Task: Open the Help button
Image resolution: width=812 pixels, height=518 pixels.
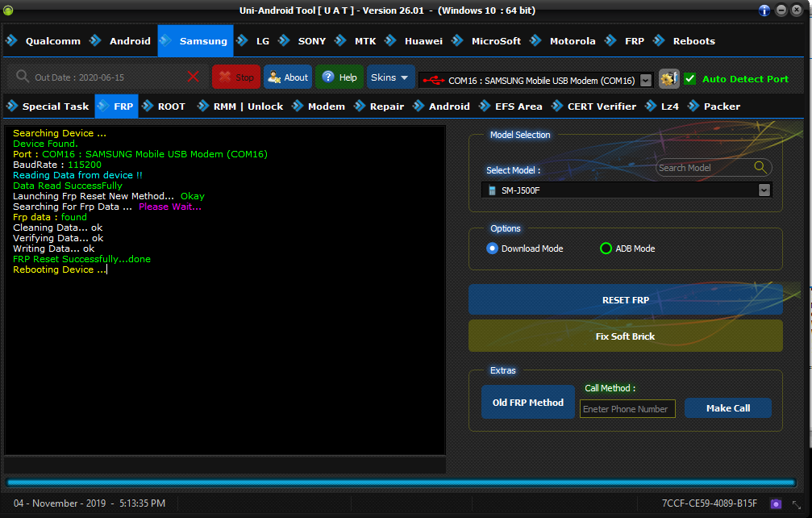Action: [339, 77]
